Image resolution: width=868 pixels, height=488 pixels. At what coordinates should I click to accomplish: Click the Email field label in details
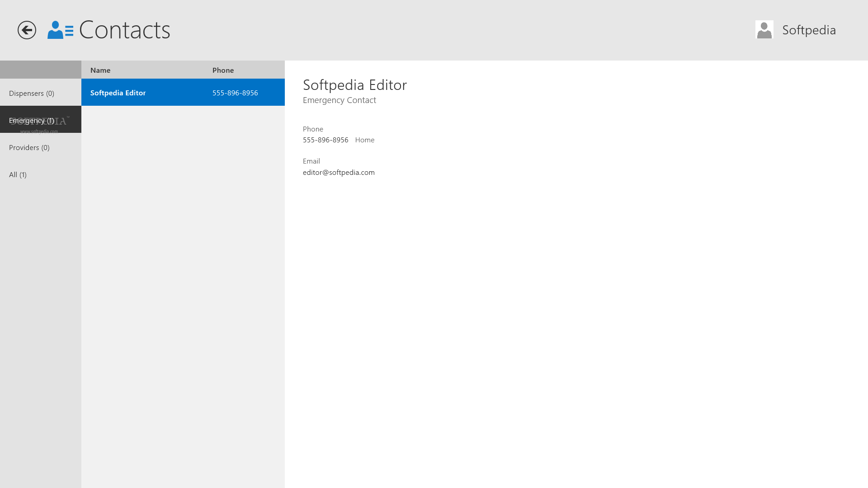311,161
